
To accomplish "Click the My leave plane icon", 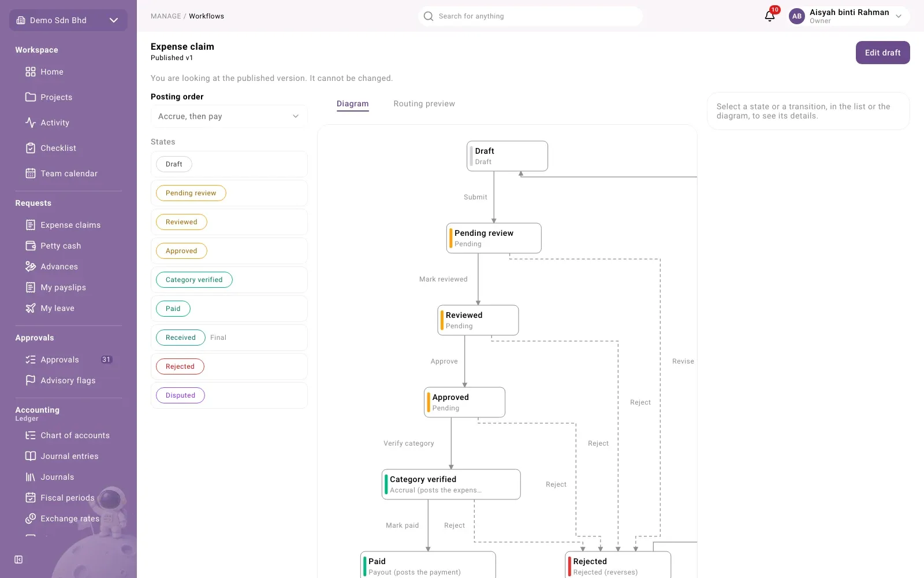I will 31,308.
